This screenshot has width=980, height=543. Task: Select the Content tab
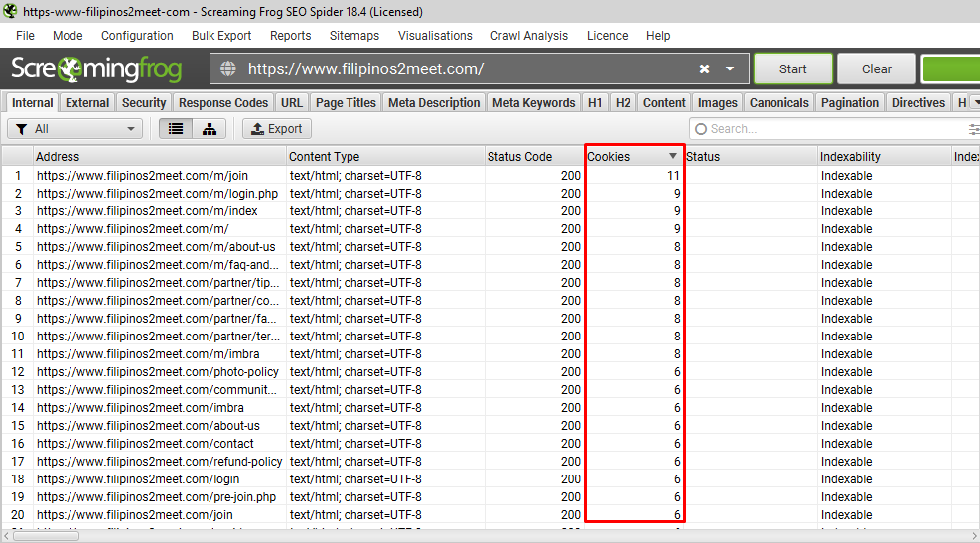tap(664, 102)
